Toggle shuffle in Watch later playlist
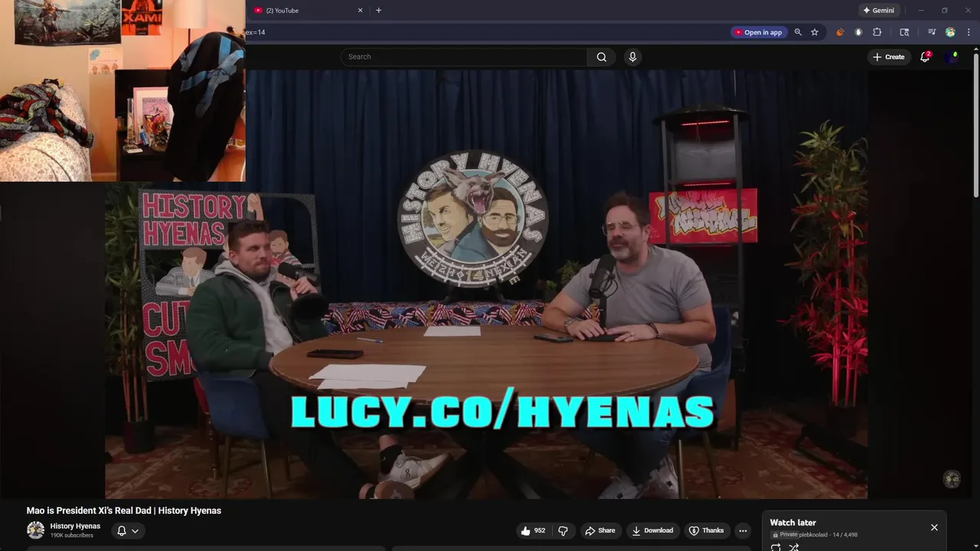Screen dimensions: 980x551 click(794, 547)
